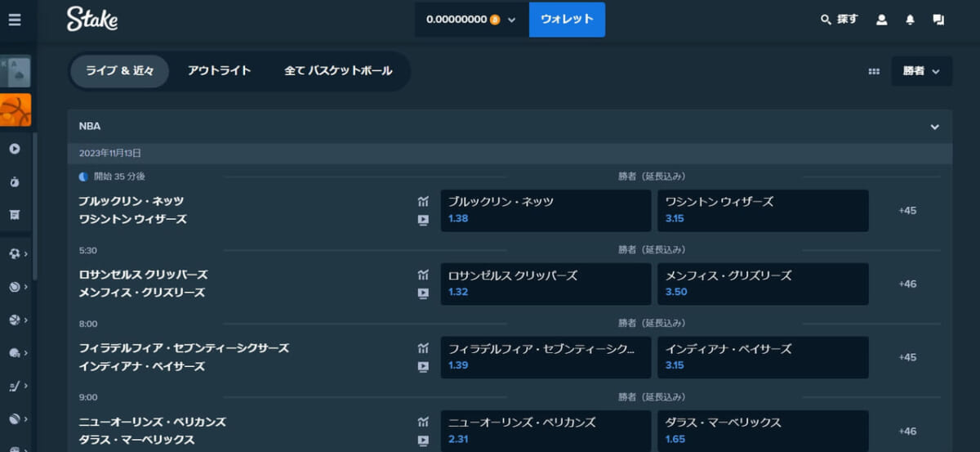Open the bet slip receipt icon in sidebar
Screen dimensions: 980x452
coord(15,214)
